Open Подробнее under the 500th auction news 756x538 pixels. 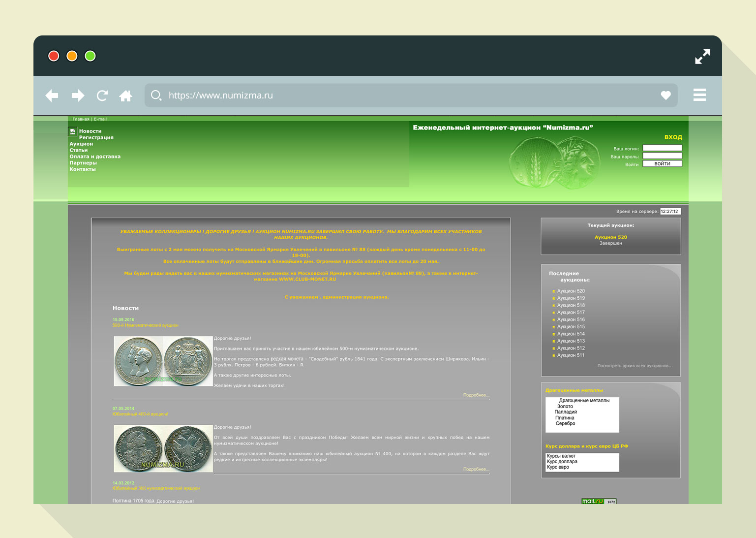pyautogui.click(x=476, y=395)
